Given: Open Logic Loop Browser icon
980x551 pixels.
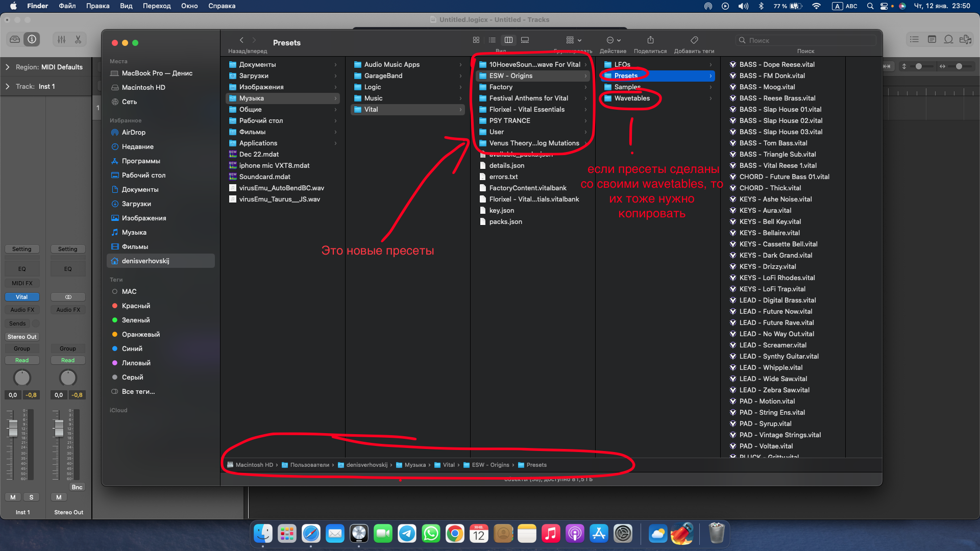Looking at the screenshot, I should pos(948,39).
